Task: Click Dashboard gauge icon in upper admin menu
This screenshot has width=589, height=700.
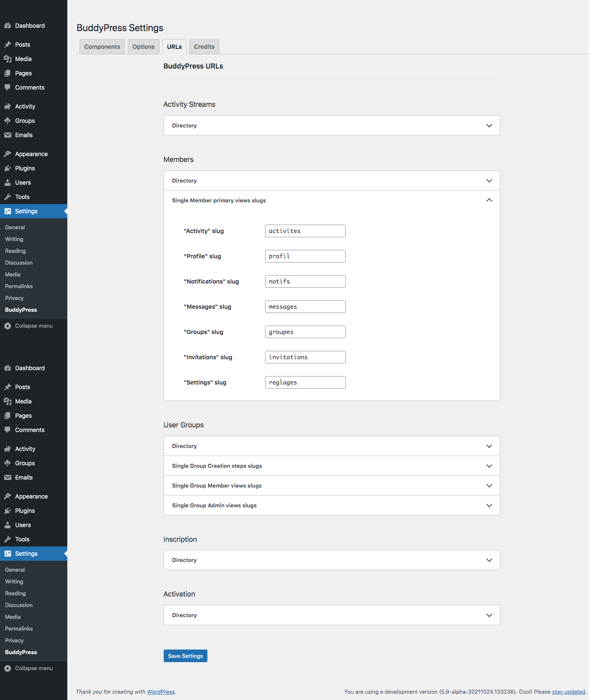Action: (8, 26)
